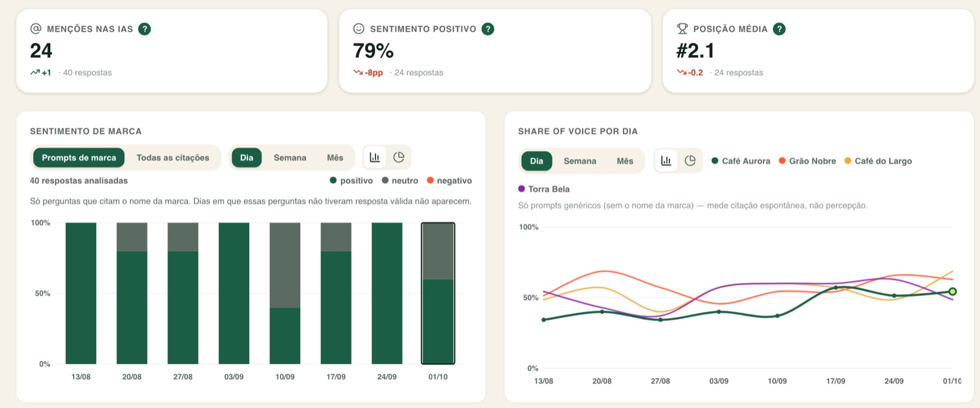Click the at-sign icon on mentions card

tap(36, 29)
